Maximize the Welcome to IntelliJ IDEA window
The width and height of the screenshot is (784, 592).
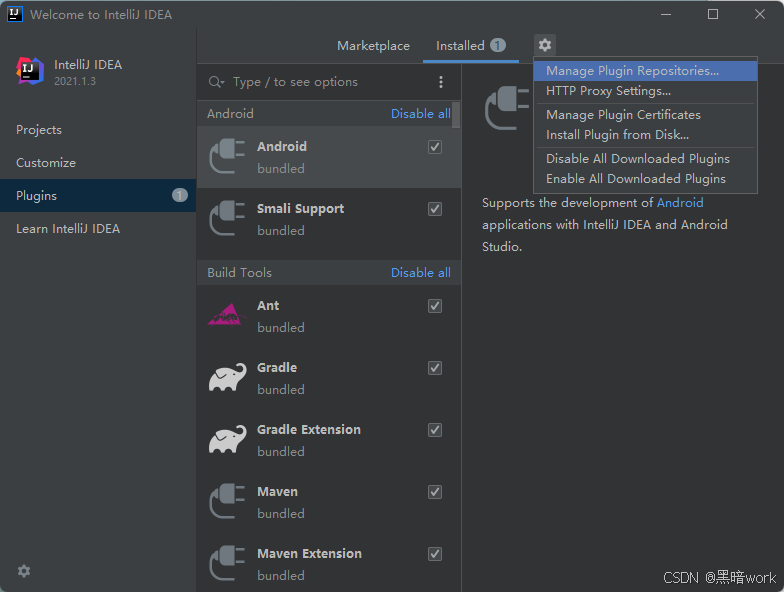pos(713,14)
